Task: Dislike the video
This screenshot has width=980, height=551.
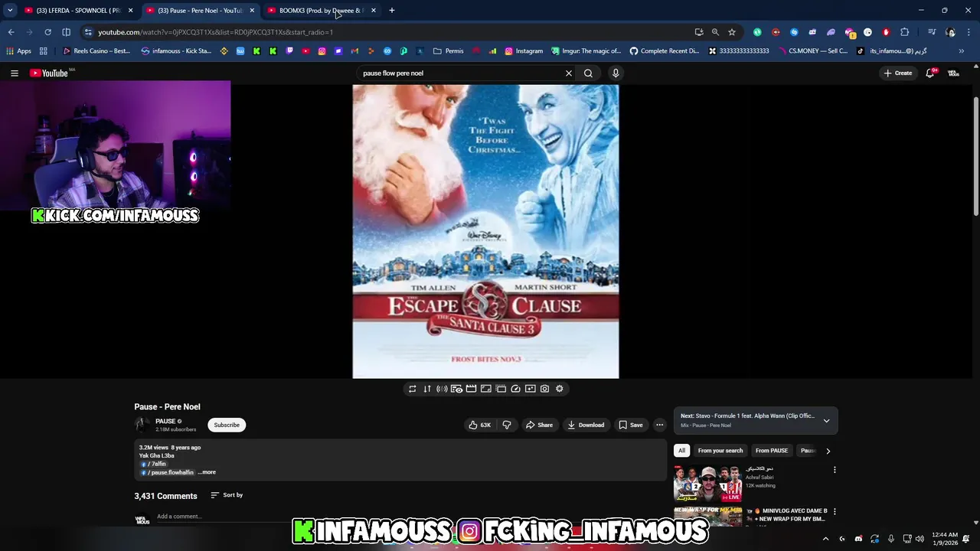Action: (x=507, y=425)
